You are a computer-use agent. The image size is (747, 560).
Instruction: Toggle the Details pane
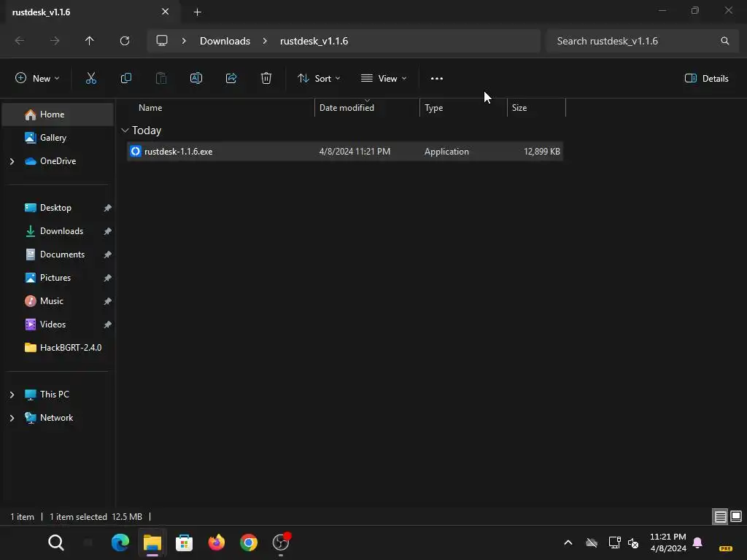[x=706, y=79]
